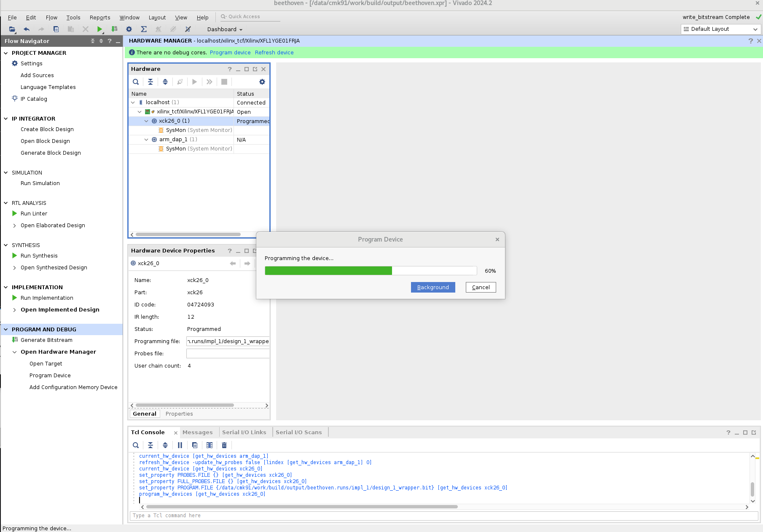Click the programming progress bar

pyautogui.click(x=371, y=271)
